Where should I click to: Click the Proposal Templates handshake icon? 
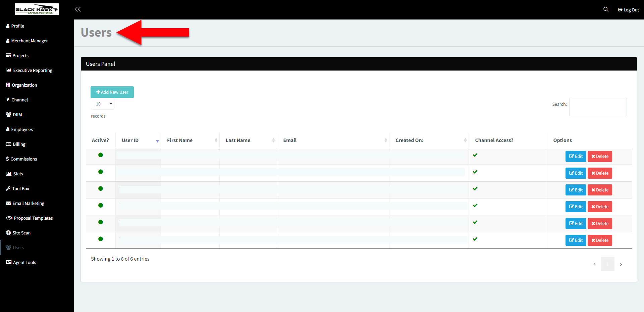[9, 218]
